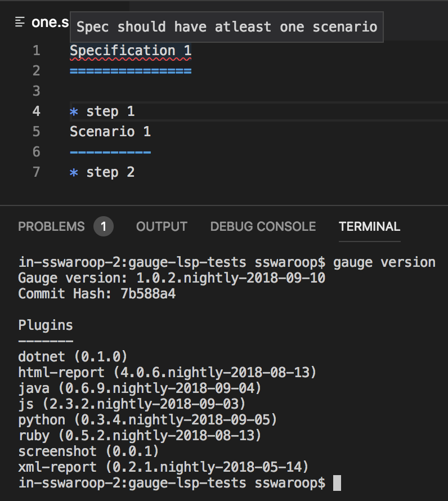448x501 pixels.
Task: Open the OUTPUT panel tab
Action: (x=161, y=226)
